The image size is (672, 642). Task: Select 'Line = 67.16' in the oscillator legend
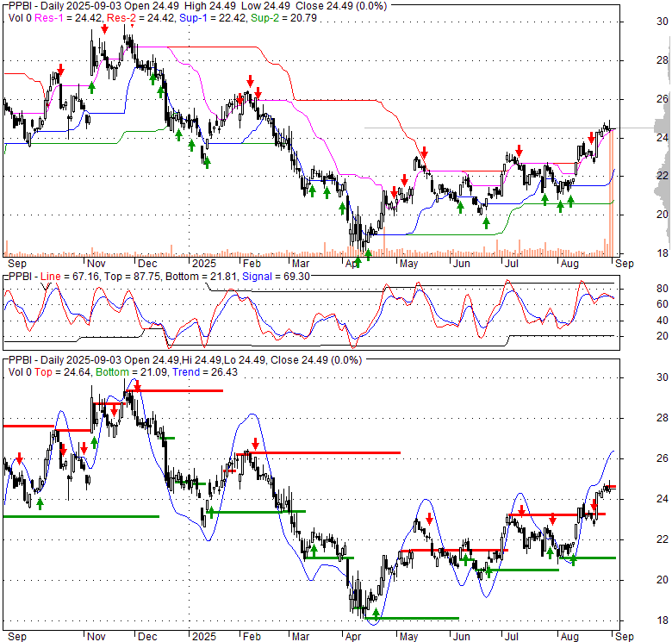point(70,277)
